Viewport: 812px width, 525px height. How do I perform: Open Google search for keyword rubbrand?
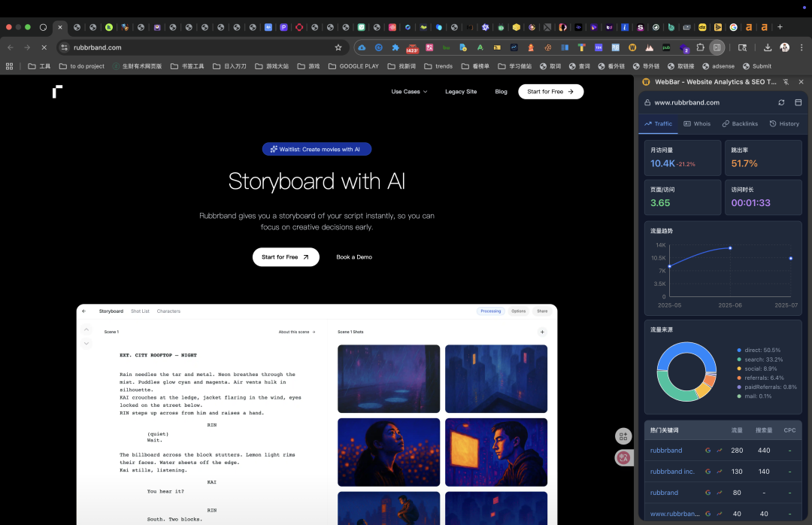pyautogui.click(x=708, y=493)
